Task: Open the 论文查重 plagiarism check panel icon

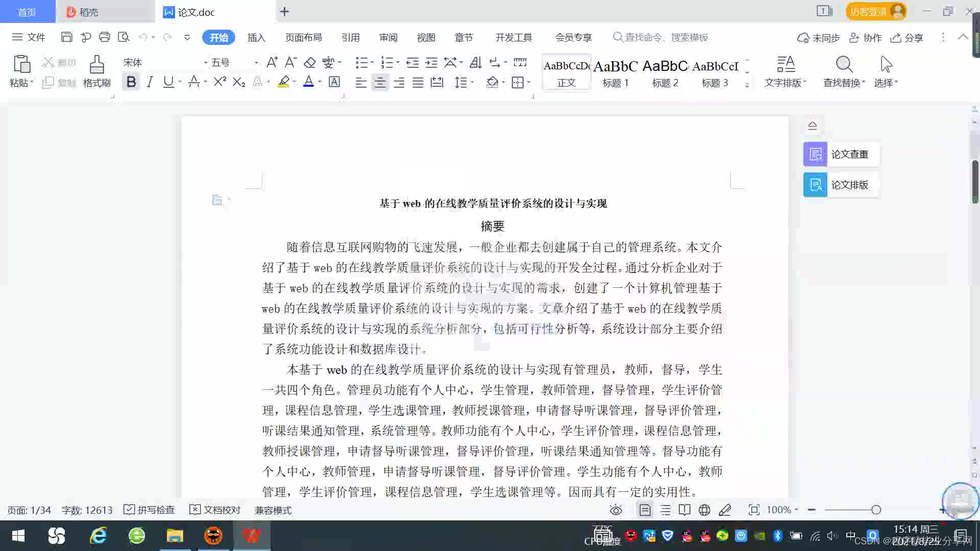Action: click(815, 154)
